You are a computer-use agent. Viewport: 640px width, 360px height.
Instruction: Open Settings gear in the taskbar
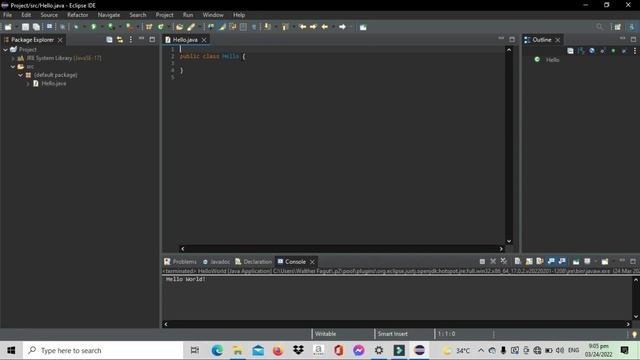(379, 350)
